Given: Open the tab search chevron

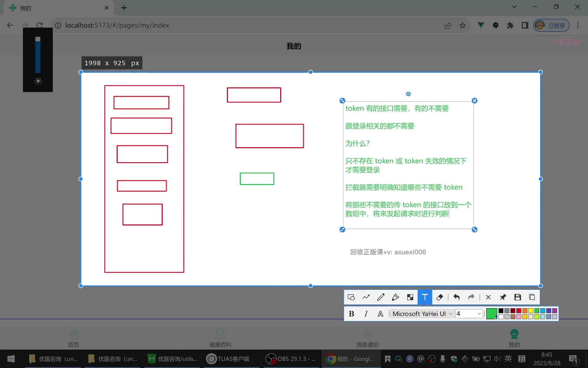Looking at the screenshot, I should pyautogui.click(x=514, y=7).
